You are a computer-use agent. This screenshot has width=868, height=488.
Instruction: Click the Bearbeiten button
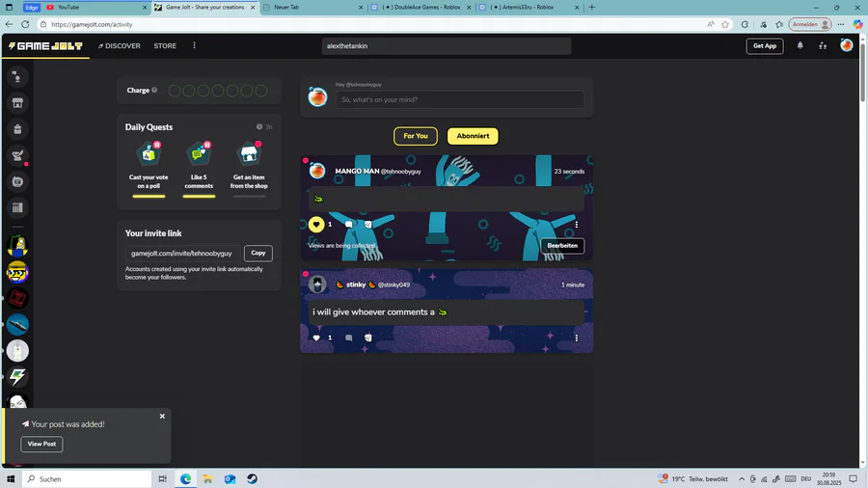562,246
